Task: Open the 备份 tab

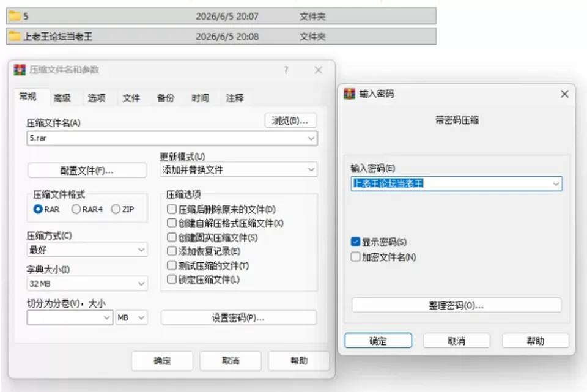Action: click(x=166, y=98)
